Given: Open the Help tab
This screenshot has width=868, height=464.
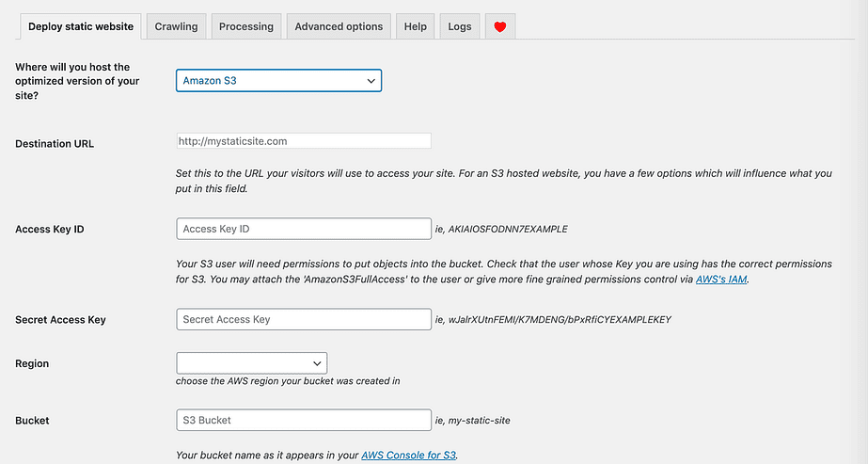Looking at the screenshot, I should pyautogui.click(x=415, y=27).
